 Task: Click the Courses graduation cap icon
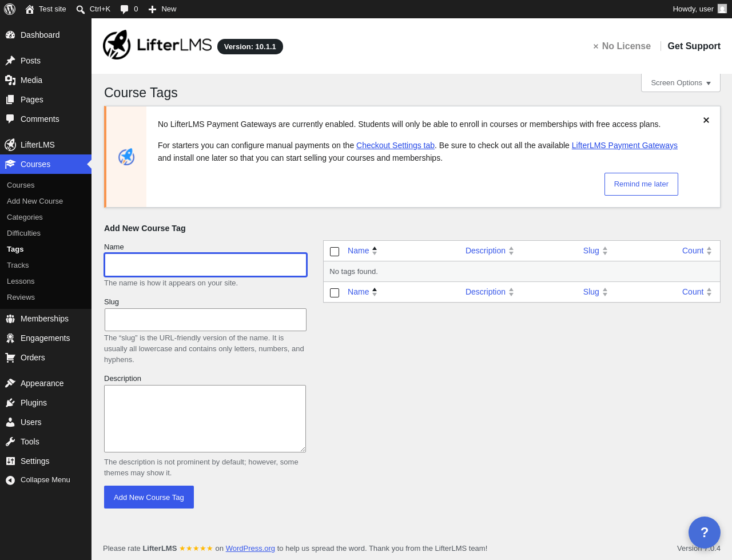[x=10, y=164]
